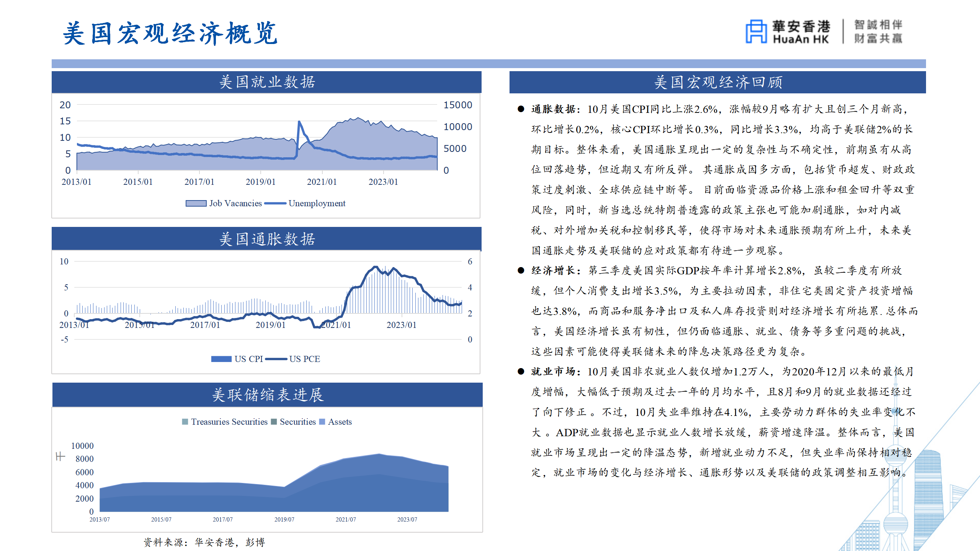Screen dimensions: 980x551
Task: Click the 2019/01 x-axis label in inflation chart
Action: pos(271,325)
